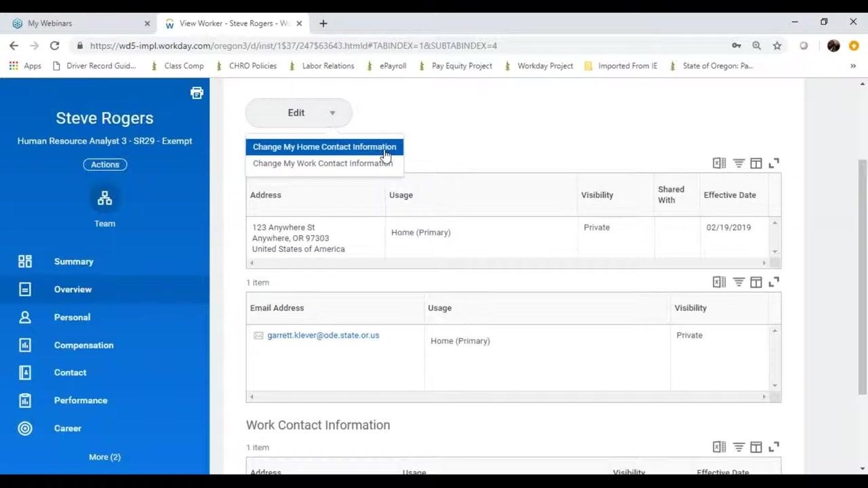Open a new browser tab
Image resolution: width=868 pixels, height=488 pixels.
(323, 23)
